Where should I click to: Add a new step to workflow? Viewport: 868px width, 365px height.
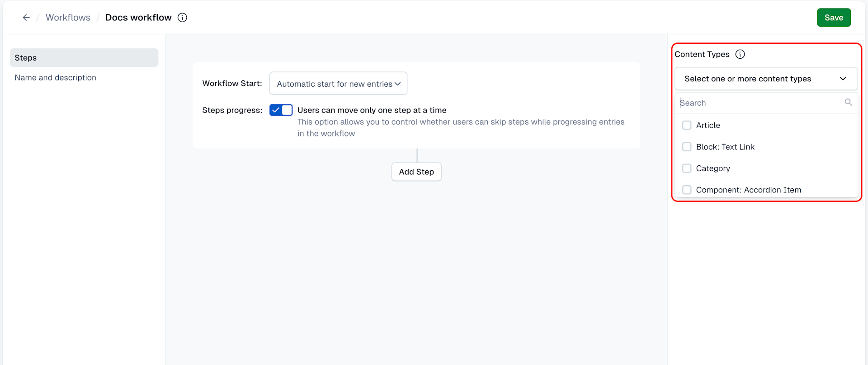(x=416, y=172)
